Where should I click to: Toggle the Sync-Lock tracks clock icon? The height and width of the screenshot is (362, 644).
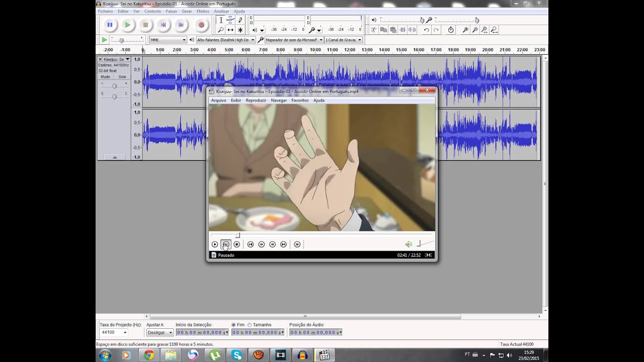coord(451,30)
